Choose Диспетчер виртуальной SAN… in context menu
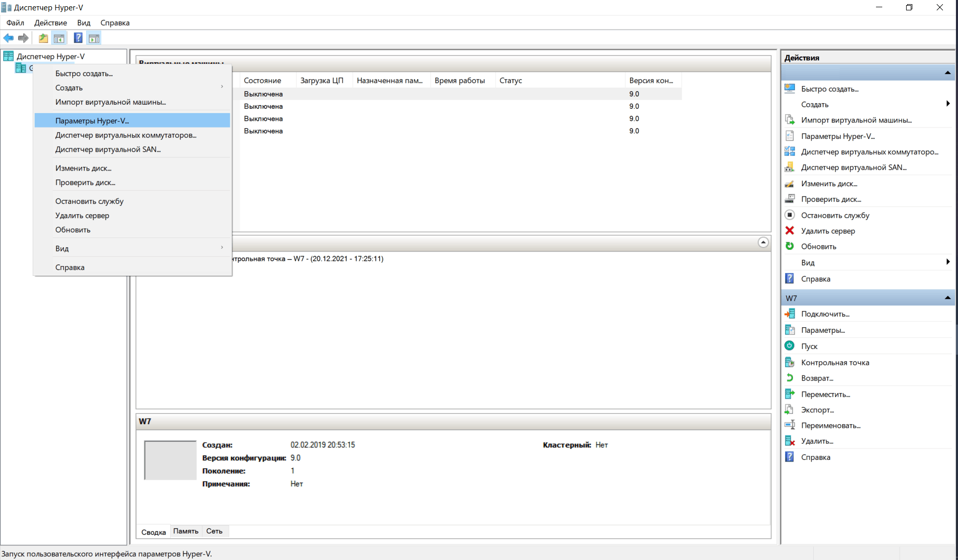This screenshot has width=958, height=560. tap(132, 149)
